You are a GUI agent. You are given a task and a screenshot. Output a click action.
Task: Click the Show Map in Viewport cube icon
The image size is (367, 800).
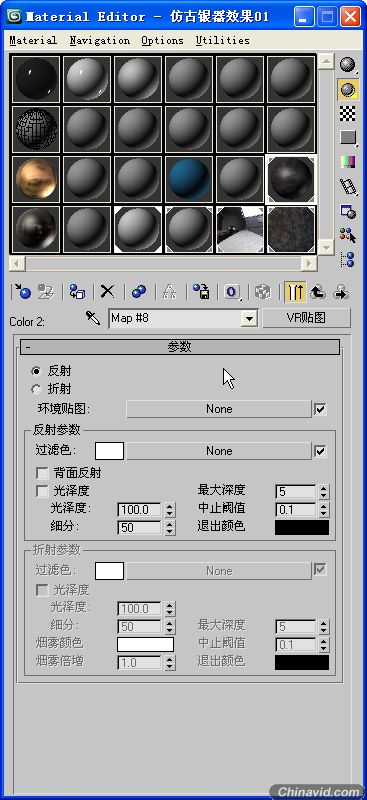click(x=263, y=291)
